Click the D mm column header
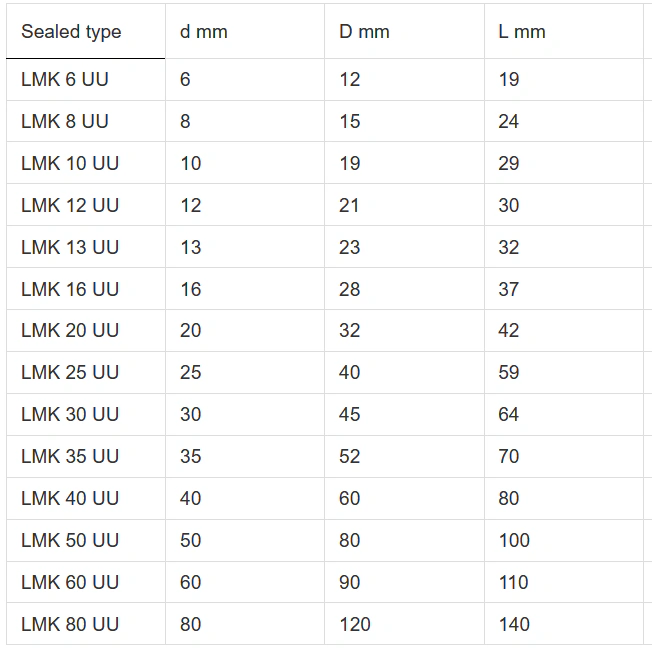Screen dimensions: 652x651 point(364,32)
